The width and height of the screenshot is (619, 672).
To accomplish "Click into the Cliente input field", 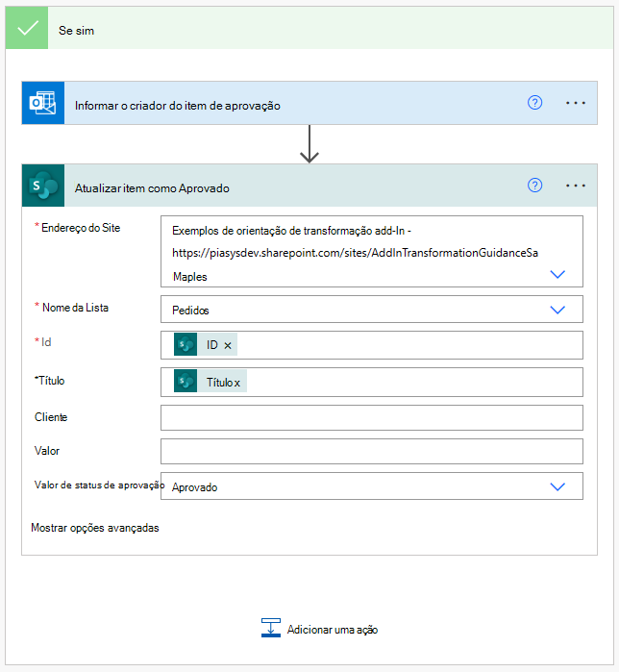I will tap(372, 417).
